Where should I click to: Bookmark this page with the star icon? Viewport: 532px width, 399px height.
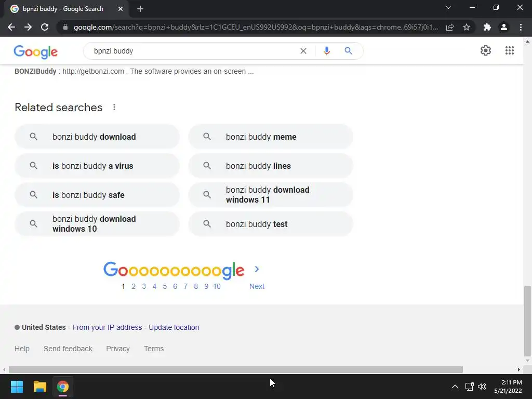click(467, 27)
